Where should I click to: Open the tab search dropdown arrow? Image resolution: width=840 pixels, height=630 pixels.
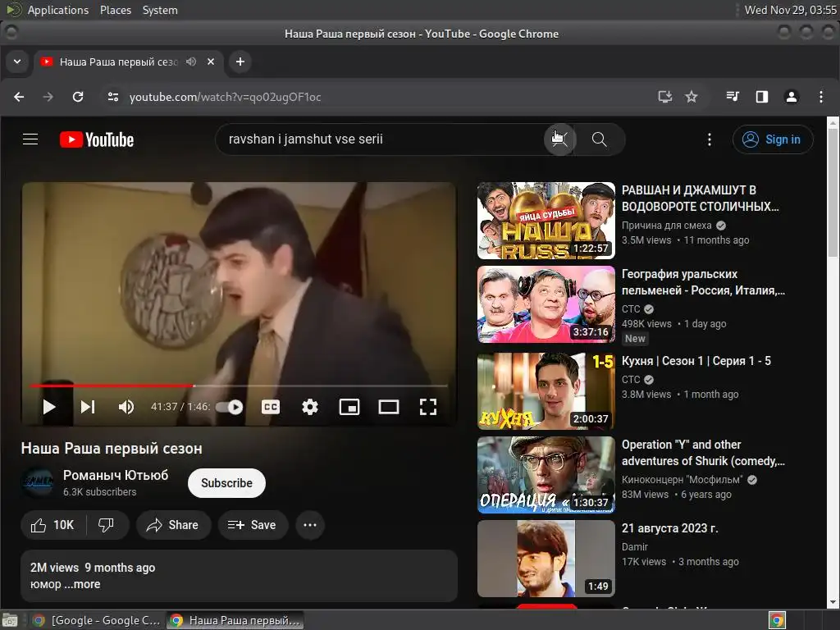tap(17, 62)
